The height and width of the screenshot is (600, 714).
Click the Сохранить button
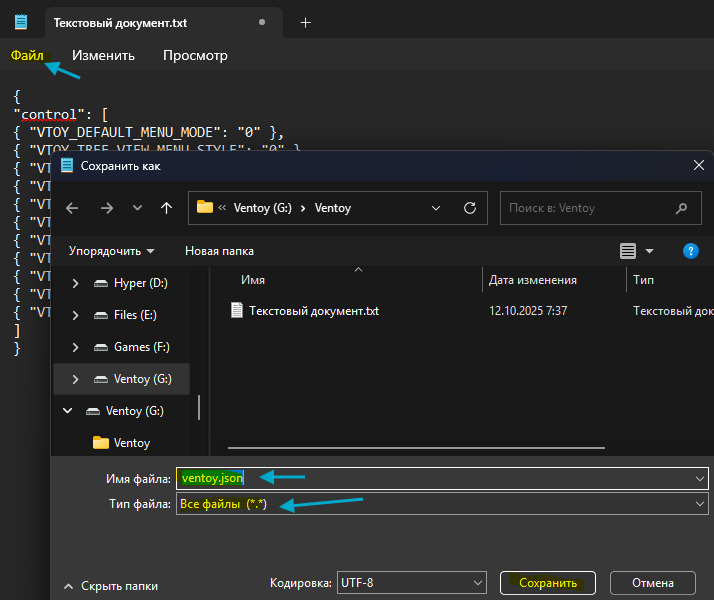coord(548,582)
